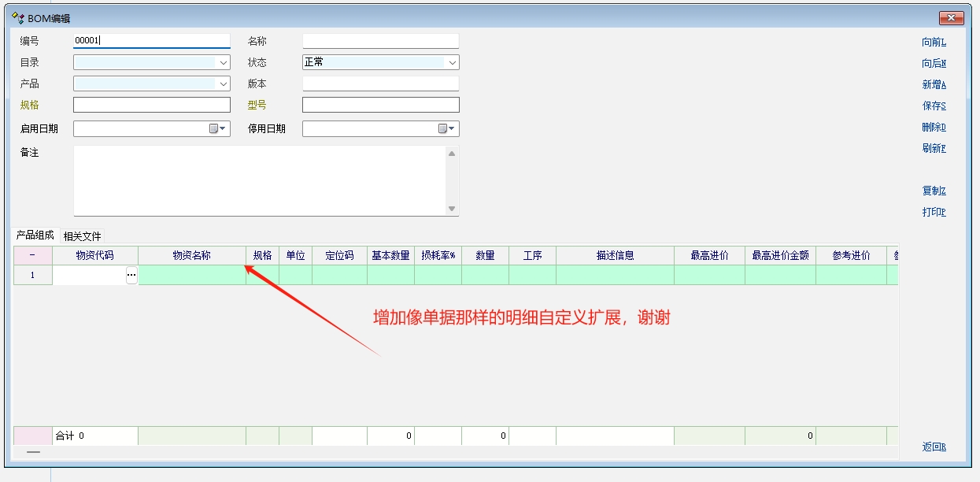Click into the 名称 input field

380,41
